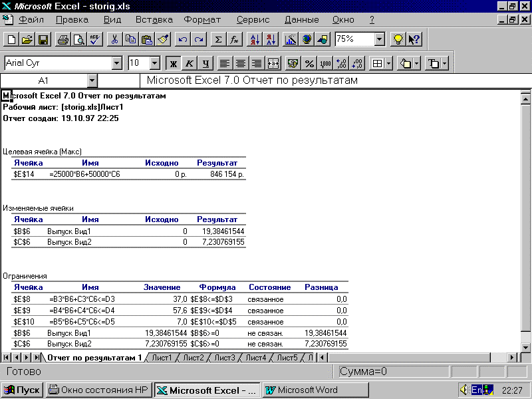
Task: Toggle italic К formatting
Action: [190, 63]
